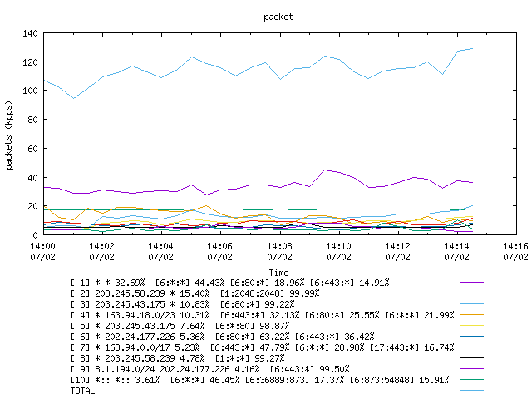Click the light blue swatch for entry 3
This screenshot has height=399, width=532.
pyautogui.click(x=471, y=304)
